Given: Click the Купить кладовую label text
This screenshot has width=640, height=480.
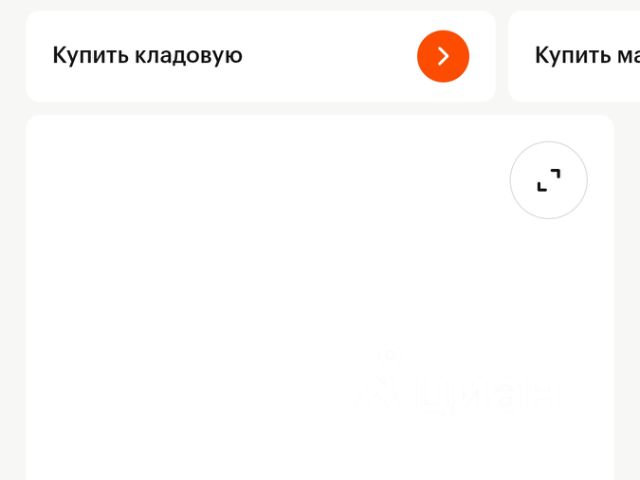Looking at the screenshot, I should tap(147, 56).
